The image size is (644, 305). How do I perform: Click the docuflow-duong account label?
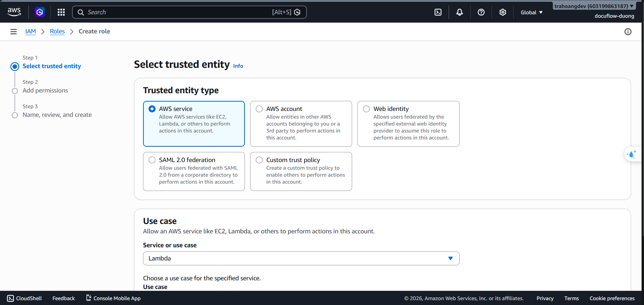point(614,16)
